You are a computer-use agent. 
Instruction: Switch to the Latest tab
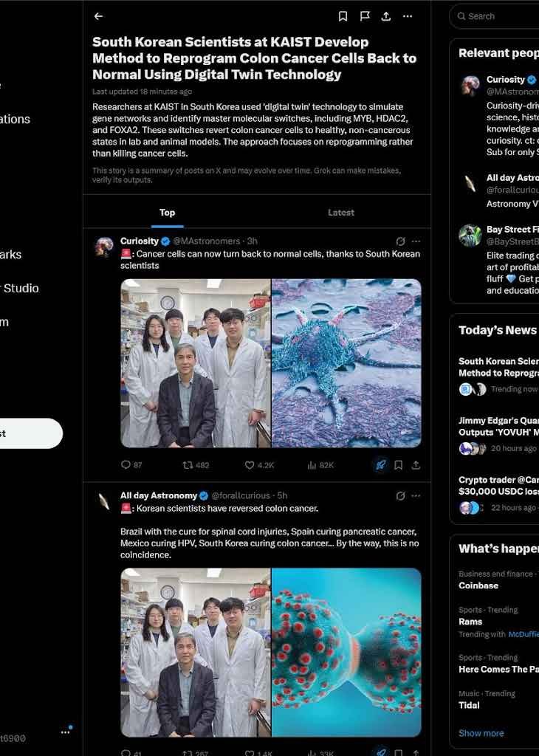click(341, 213)
